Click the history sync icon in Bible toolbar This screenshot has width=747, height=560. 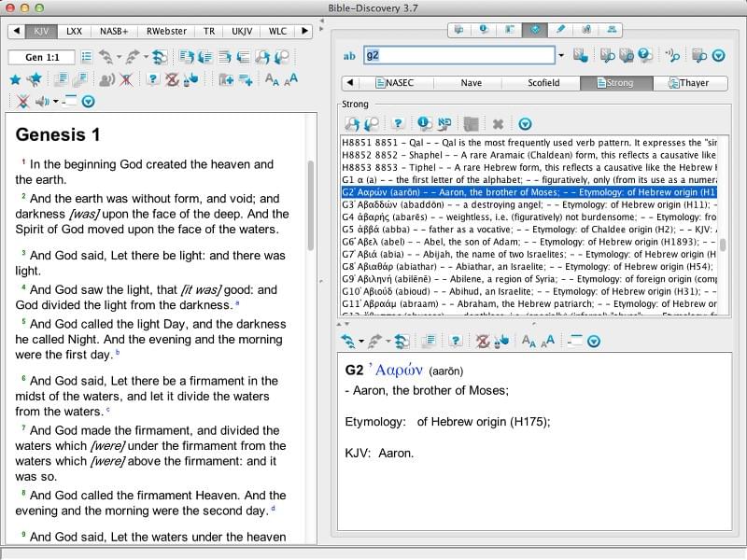[x=160, y=58]
